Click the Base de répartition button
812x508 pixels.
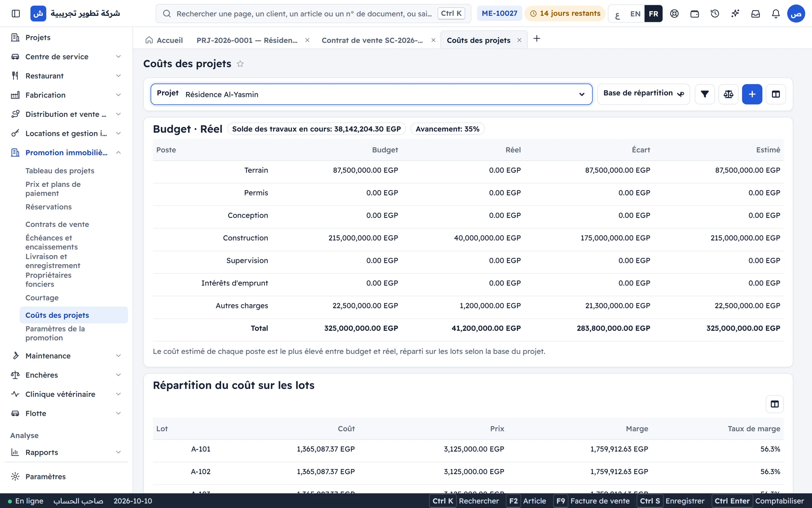644,94
